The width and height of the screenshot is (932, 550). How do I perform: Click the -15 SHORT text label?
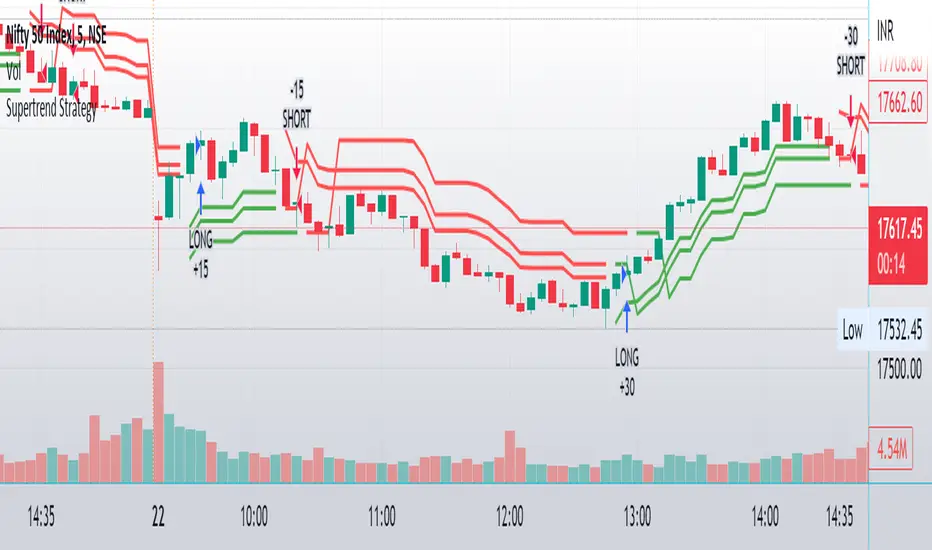point(295,108)
